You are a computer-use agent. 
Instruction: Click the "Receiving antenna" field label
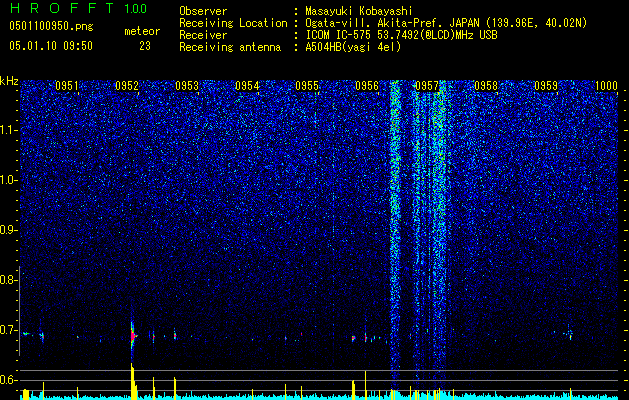coord(230,47)
